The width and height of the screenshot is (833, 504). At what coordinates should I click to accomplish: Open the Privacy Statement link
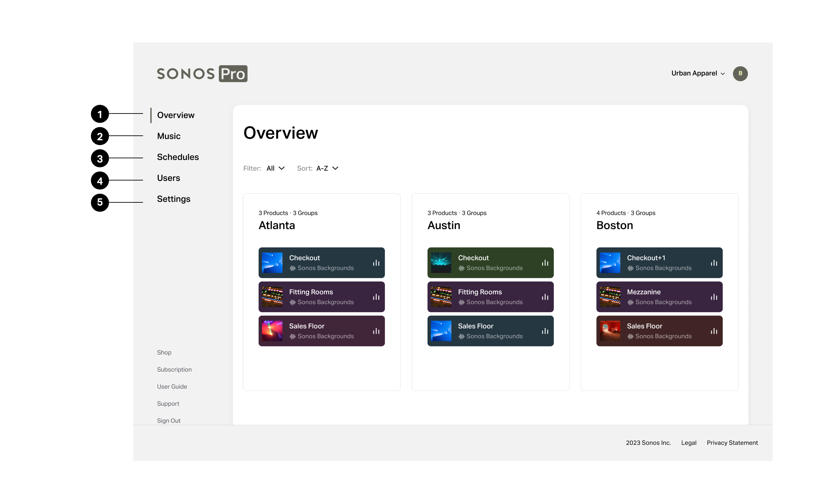point(732,443)
